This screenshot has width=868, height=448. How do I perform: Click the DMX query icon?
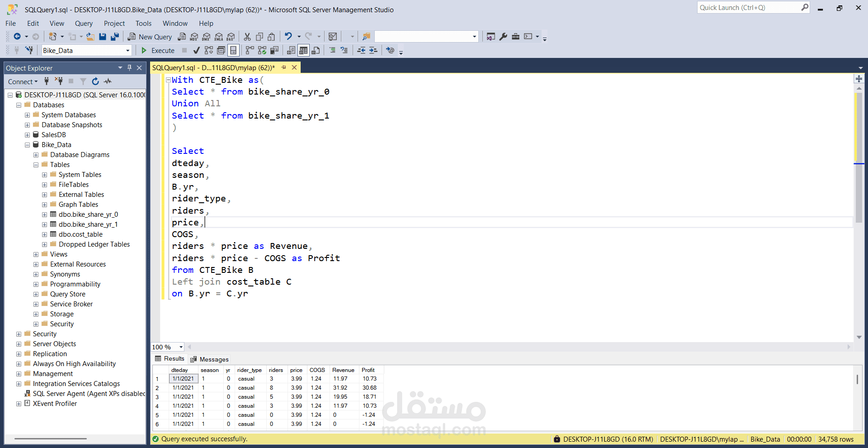click(206, 37)
